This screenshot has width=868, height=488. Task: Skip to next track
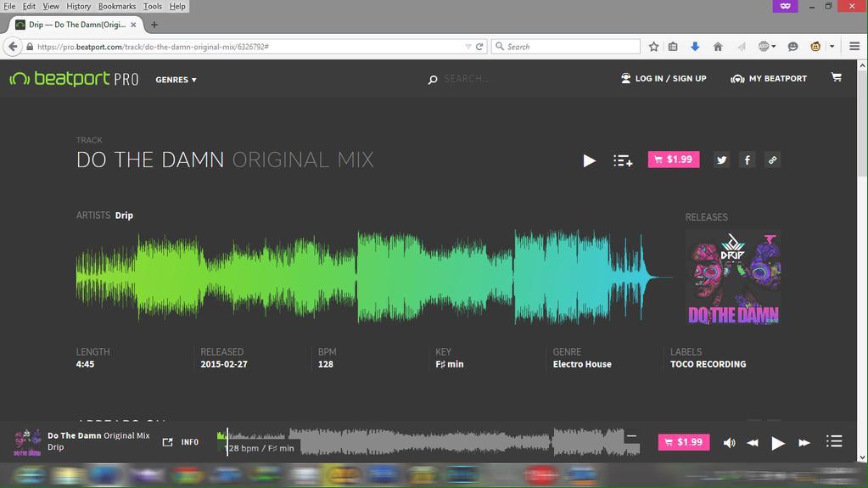(x=804, y=442)
